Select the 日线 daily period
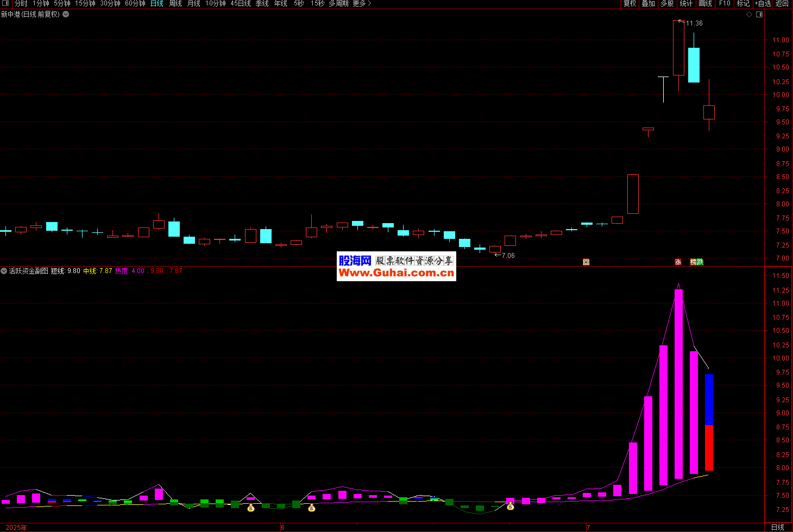The height and width of the screenshot is (532, 793). tap(157, 4)
